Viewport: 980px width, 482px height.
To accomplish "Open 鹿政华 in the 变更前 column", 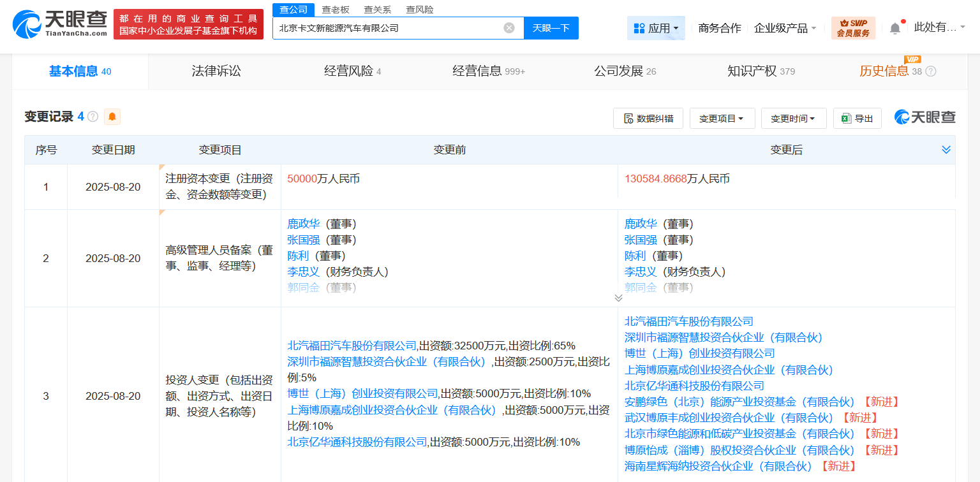I will [304, 224].
